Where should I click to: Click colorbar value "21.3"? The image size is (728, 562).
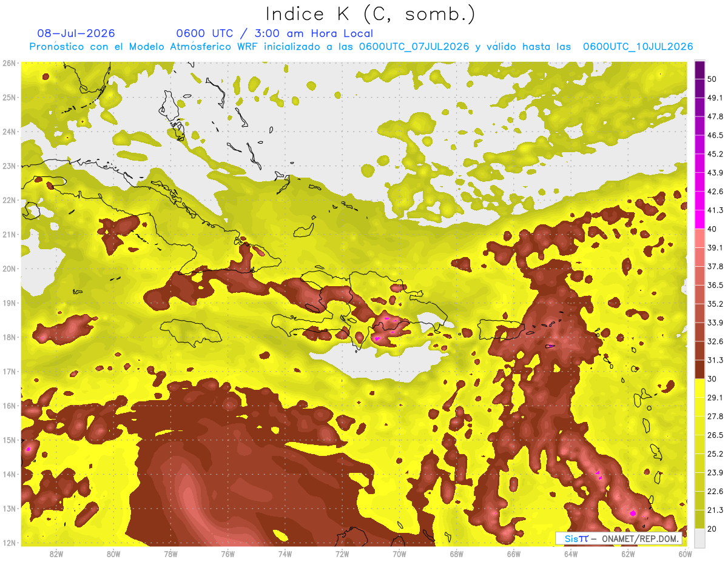[715, 510]
